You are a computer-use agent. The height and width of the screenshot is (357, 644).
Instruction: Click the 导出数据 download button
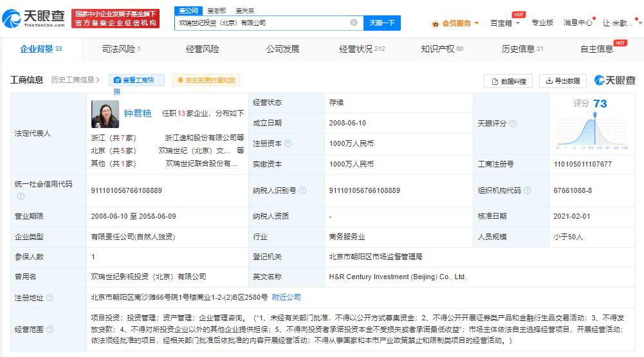click(563, 81)
